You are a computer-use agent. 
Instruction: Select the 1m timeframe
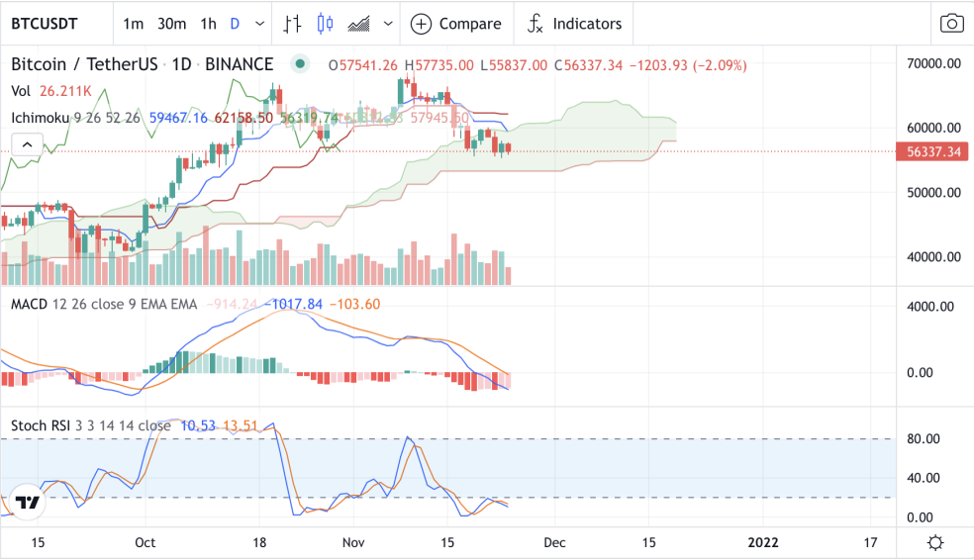[133, 24]
